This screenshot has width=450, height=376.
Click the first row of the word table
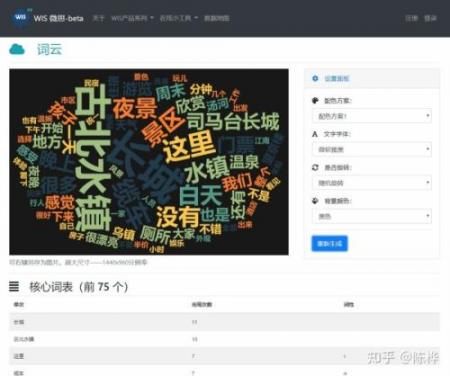click(x=224, y=322)
